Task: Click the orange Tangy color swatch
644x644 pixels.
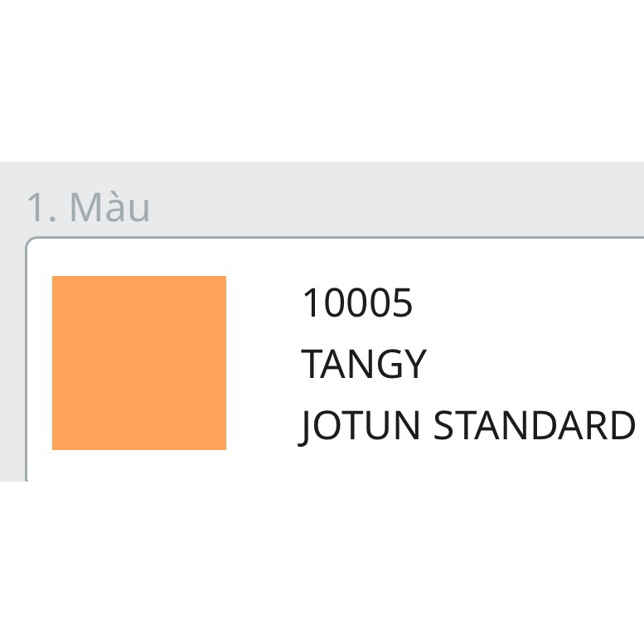Action: (x=139, y=363)
